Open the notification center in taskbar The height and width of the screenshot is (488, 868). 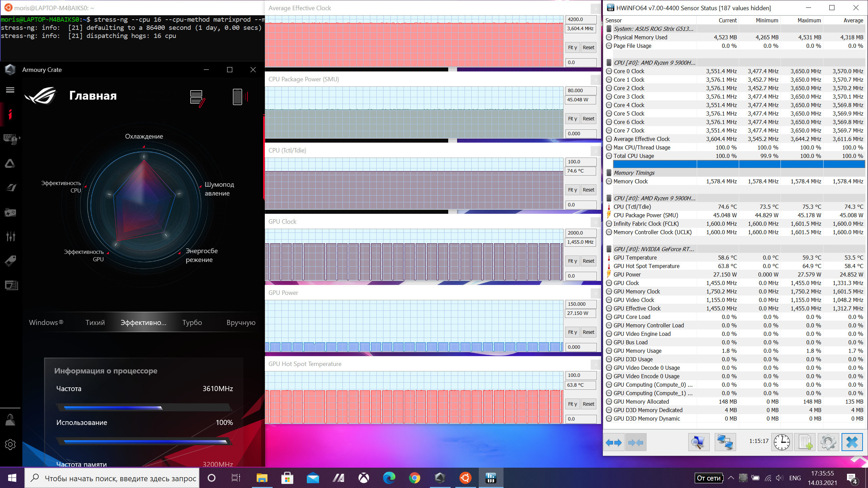(x=852, y=478)
